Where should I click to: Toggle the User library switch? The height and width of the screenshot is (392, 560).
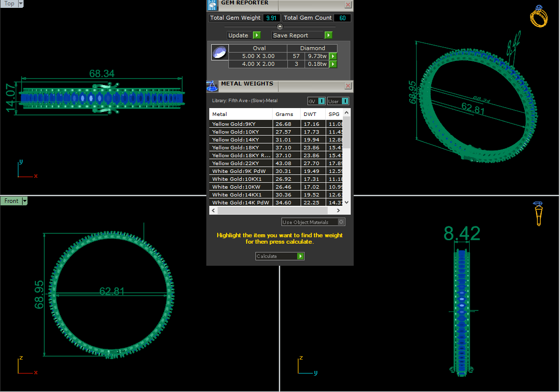point(345,101)
